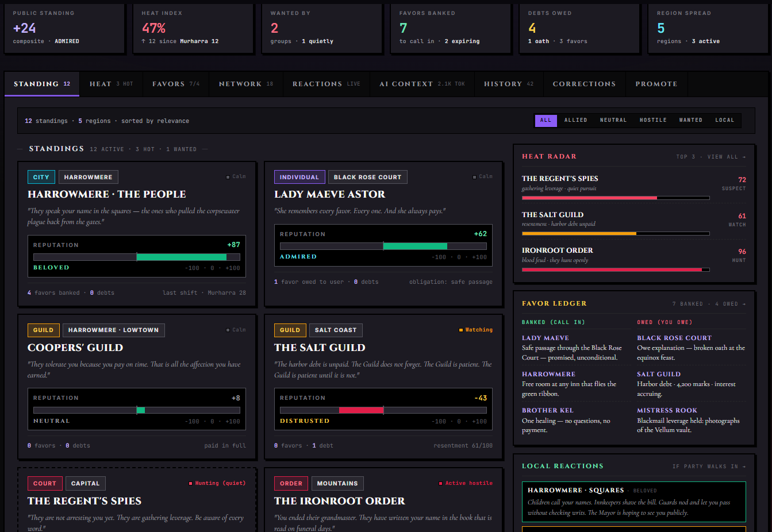The width and height of the screenshot is (772, 532).
Task: Open the Corrections tab
Action: [x=584, y=84]
